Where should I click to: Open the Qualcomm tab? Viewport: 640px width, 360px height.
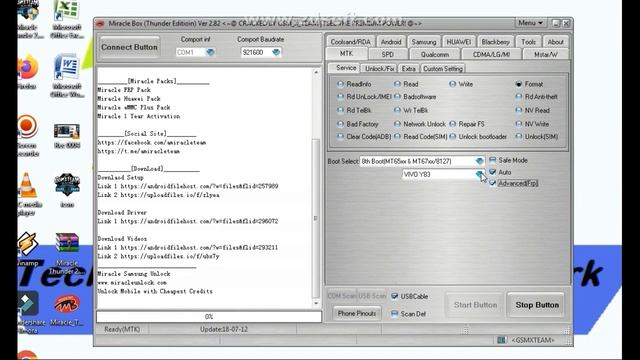[x=435, y=54]
